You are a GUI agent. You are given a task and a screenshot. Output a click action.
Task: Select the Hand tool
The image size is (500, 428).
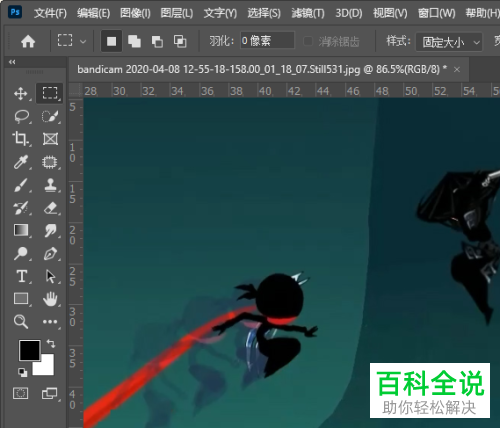click(x=50, y=299)
